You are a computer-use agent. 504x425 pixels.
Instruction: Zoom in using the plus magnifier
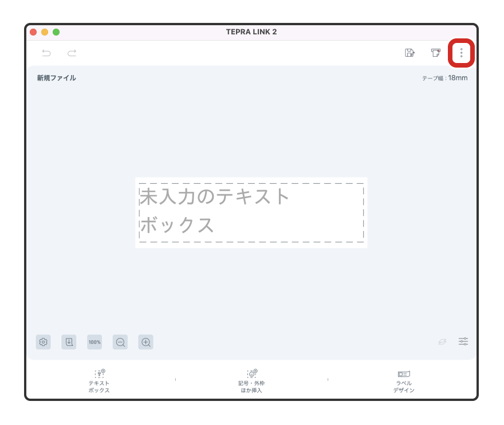146,342
